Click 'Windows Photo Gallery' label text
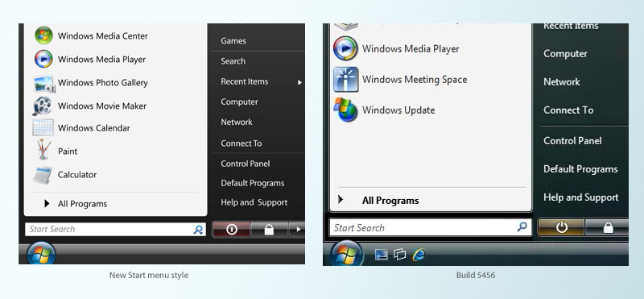644x299 pixels. coord(103,83)
